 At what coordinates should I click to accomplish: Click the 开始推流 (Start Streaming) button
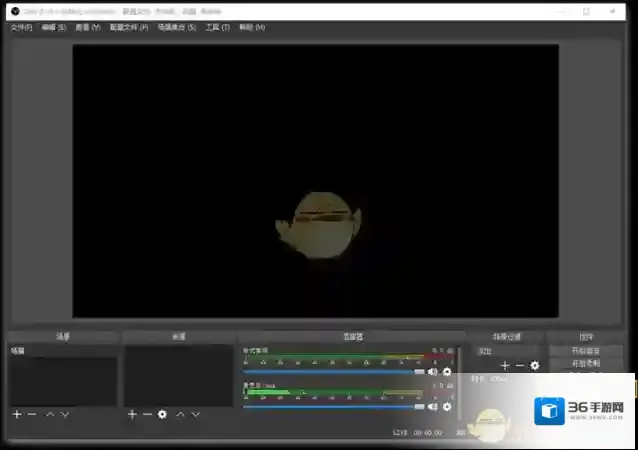click(586, 352)
